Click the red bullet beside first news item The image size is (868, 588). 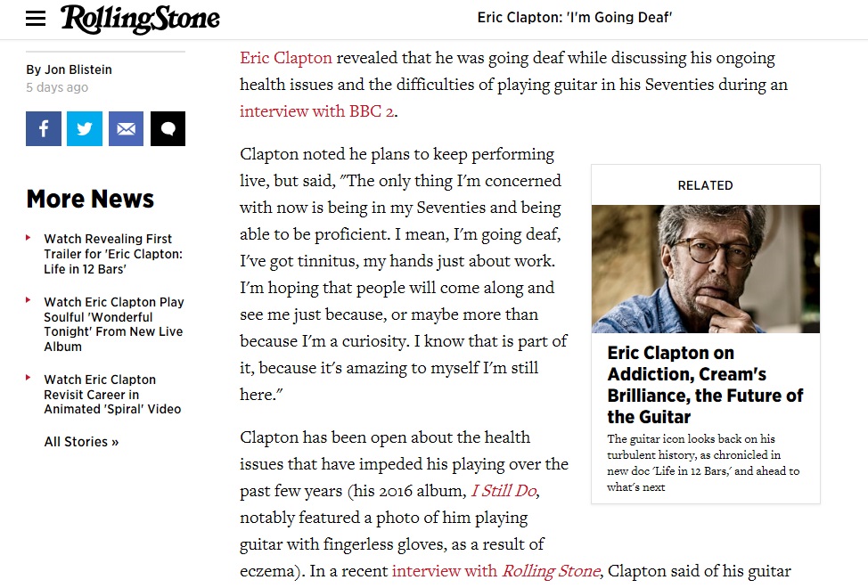click(29, 238)
